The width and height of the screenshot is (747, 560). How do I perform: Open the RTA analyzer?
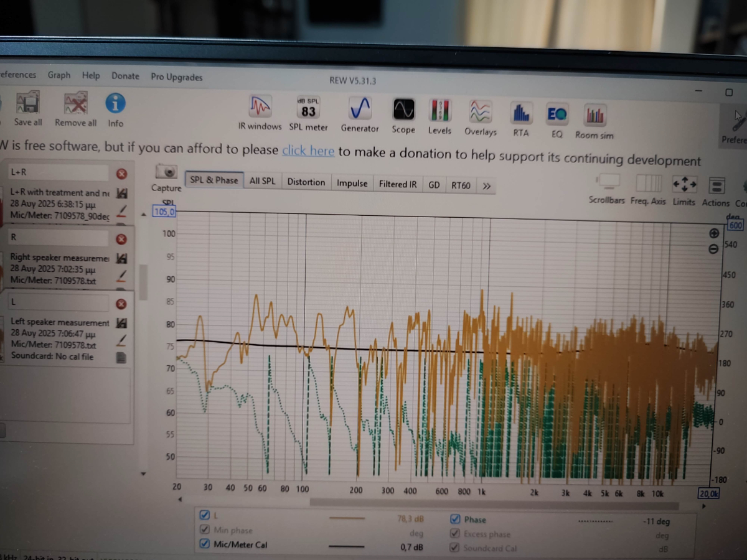coord(520,114)
